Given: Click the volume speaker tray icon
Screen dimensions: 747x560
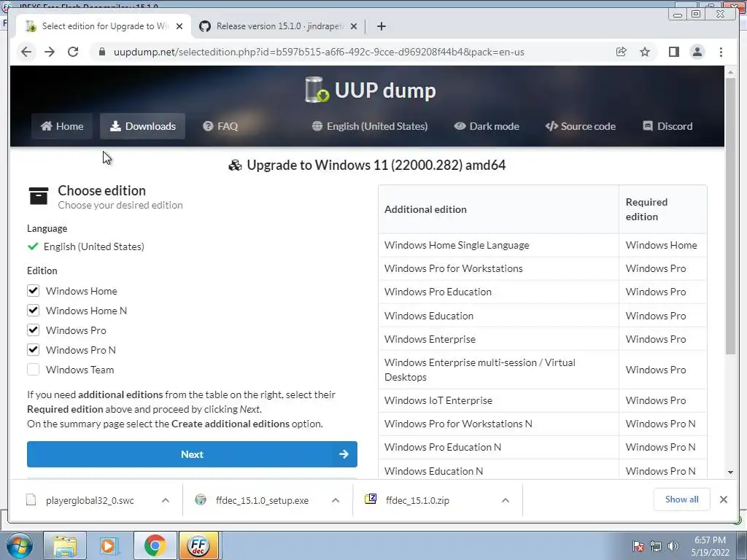Looking at the screenshot, I should pos(673,546).
